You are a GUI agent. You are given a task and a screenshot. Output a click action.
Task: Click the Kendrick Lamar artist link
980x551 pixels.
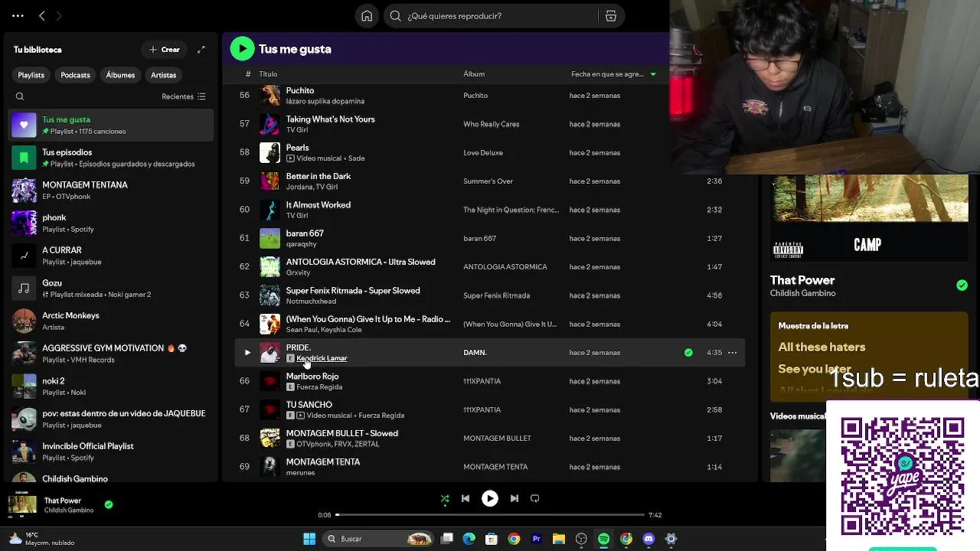[322, 359]
